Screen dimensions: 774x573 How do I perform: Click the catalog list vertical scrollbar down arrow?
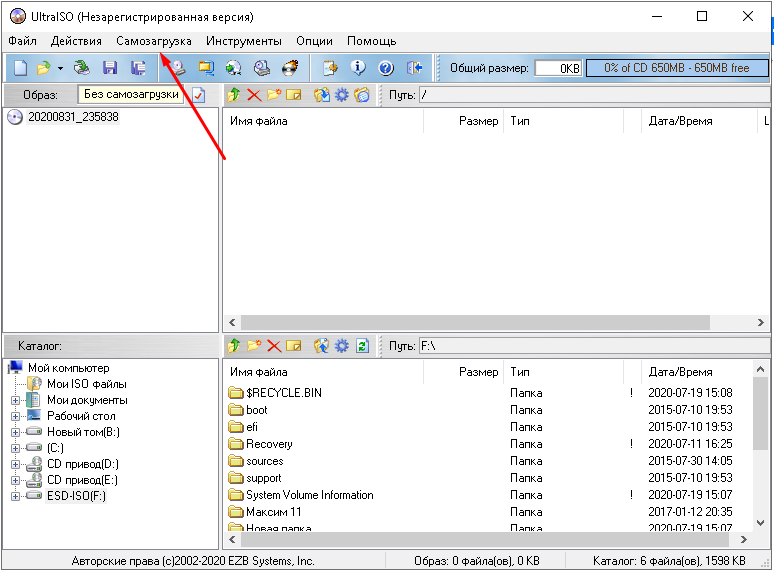760,523
